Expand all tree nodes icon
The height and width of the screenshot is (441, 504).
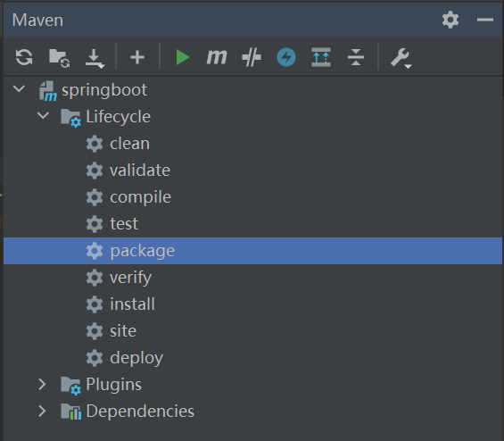[321, 57]
